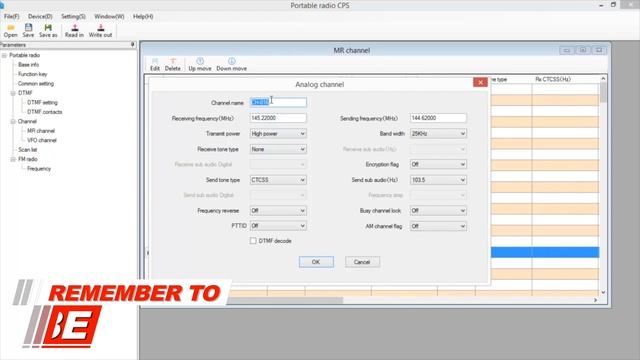The width and height of the screenshot is (640, 360).
Task: Collapse the Portable radio tree node
Action: (4, 55)
